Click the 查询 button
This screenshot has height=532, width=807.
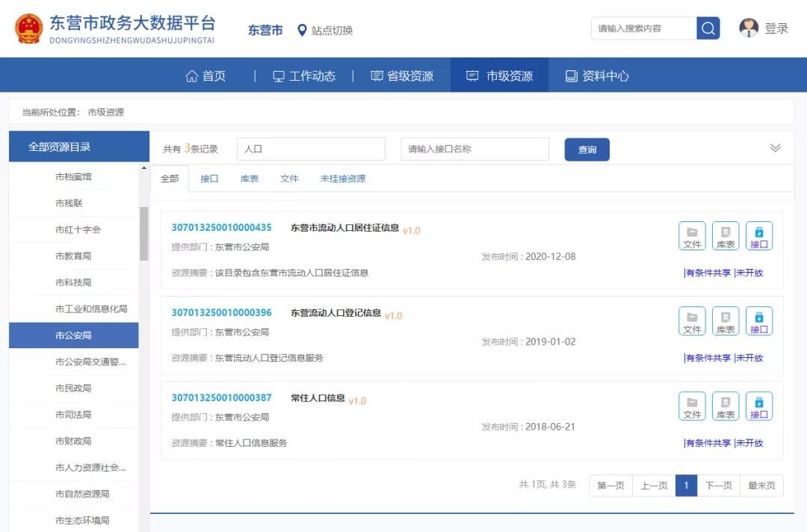pyautogui.click(x=587, y=149)
